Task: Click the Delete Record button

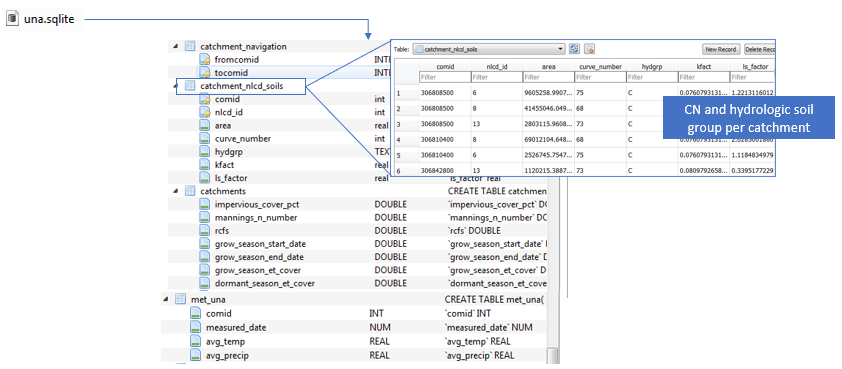Action: (759, 49)
